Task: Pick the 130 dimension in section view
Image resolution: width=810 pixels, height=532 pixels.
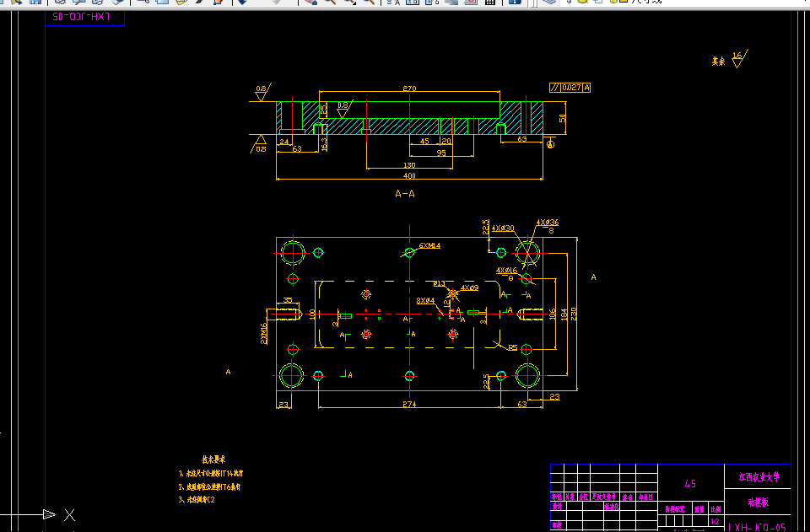Action: coord(409,165)
